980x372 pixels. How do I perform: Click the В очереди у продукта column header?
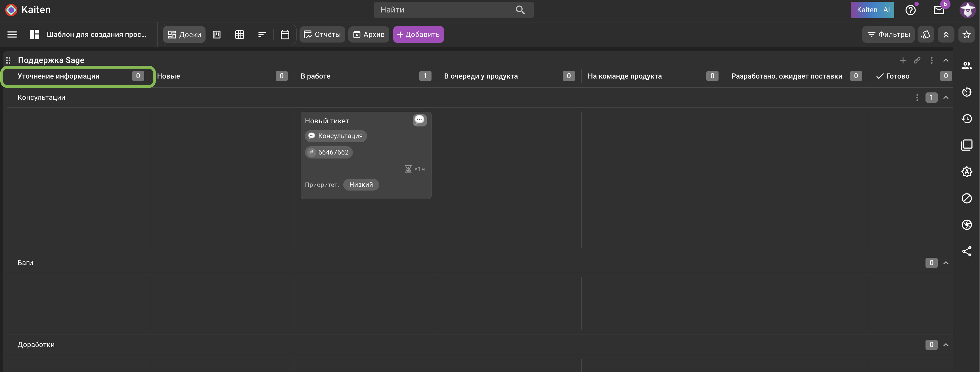coord(481,76)
